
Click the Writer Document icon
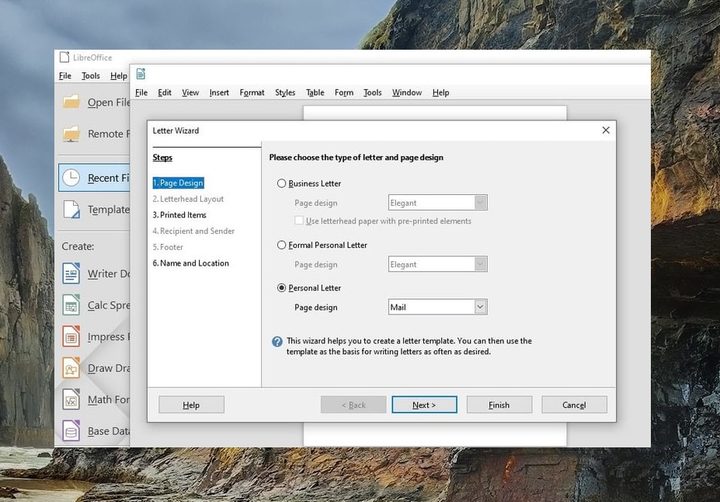[x=71, y=273]
